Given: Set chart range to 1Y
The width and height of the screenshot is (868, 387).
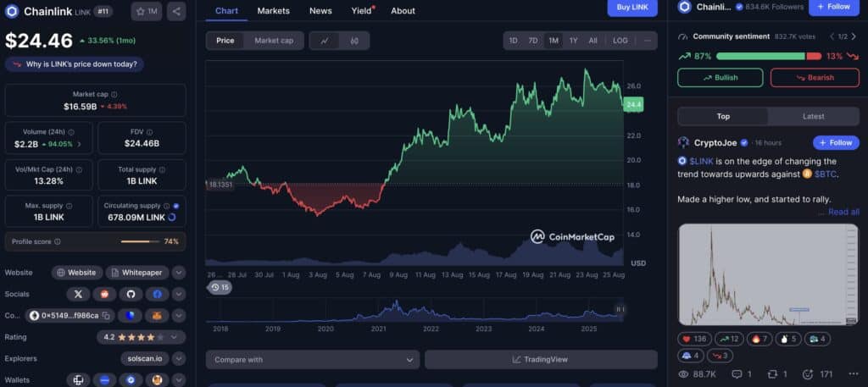Looking at the screenshot, I should click(574, 41).
